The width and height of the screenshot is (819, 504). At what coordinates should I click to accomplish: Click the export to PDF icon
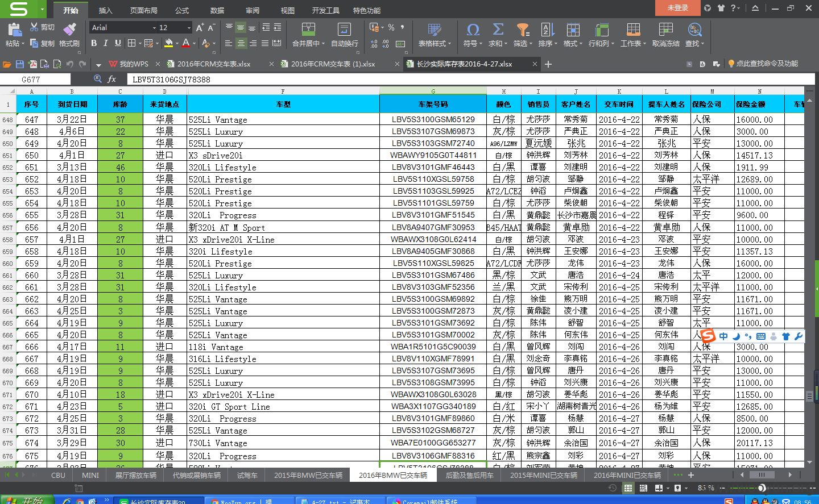coord(32,64)
